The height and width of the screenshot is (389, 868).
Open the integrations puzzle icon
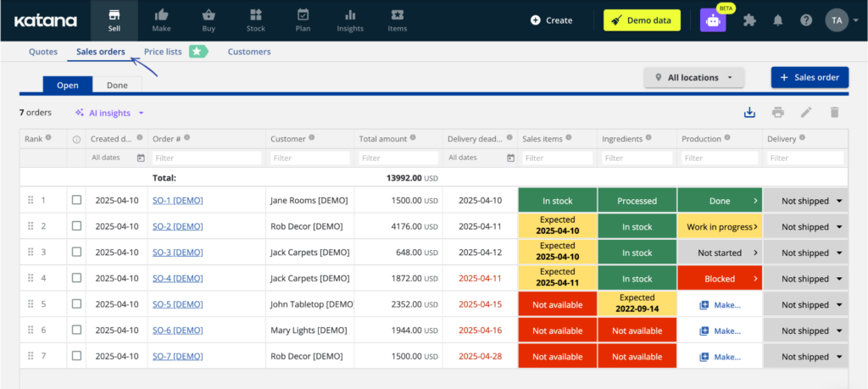[749, 20]
